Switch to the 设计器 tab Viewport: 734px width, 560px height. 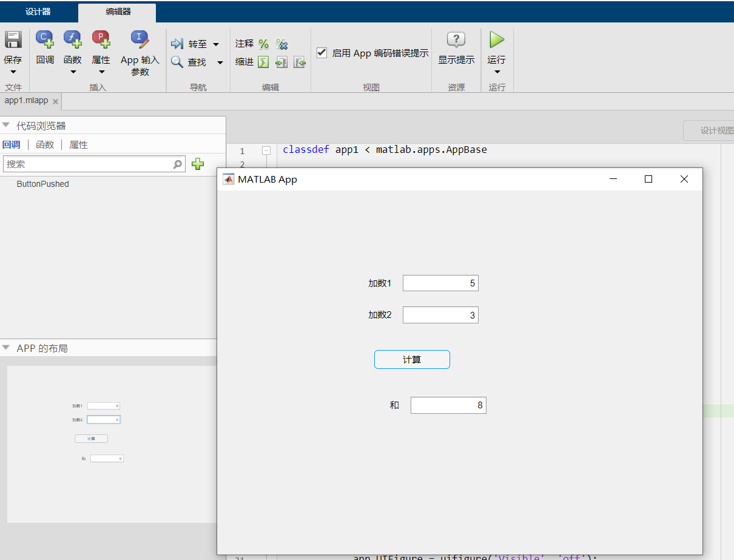[x=38, y=12]
